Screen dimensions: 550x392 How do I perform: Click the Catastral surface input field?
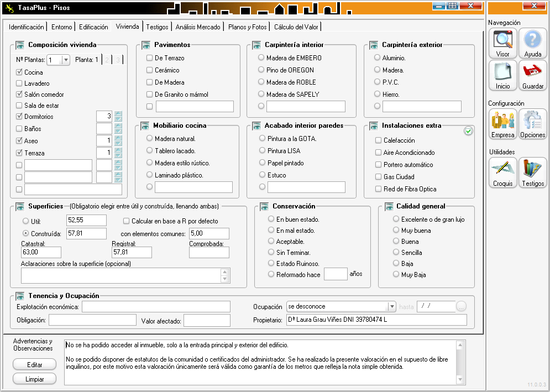pos(40,252)
